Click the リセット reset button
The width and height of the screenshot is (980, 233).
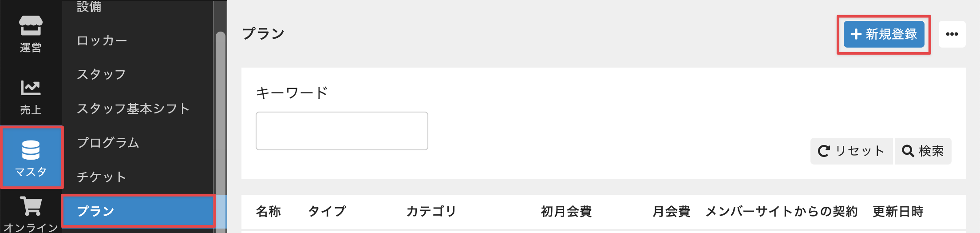tap(851, 151)
